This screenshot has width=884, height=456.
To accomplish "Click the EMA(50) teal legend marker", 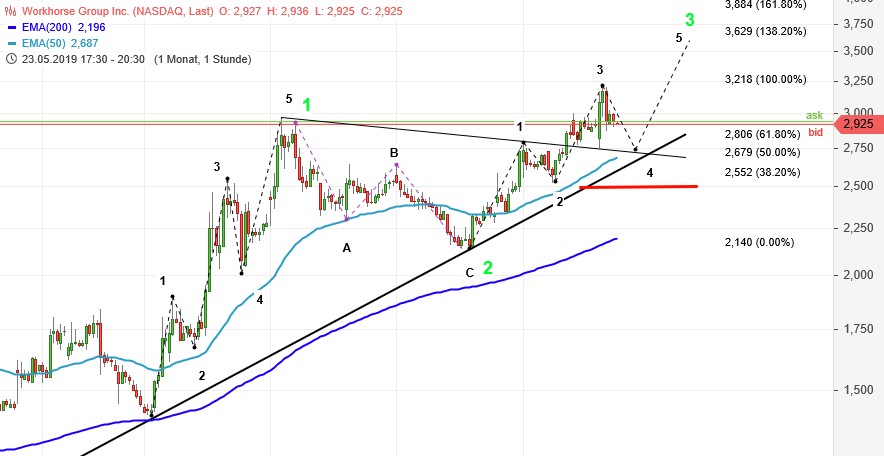I will [x=11, y=43].
